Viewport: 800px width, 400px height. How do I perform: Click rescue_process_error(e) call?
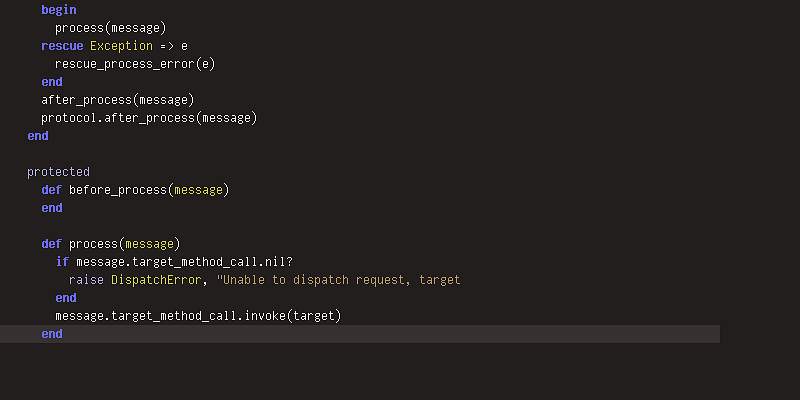pyautogui.click(x=135, y=64)
